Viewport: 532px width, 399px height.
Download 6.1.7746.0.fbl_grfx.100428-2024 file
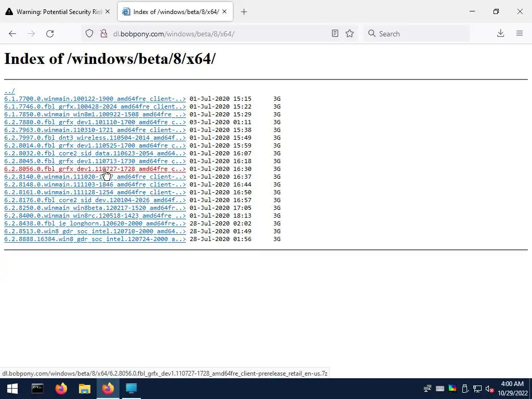point(95,107)
